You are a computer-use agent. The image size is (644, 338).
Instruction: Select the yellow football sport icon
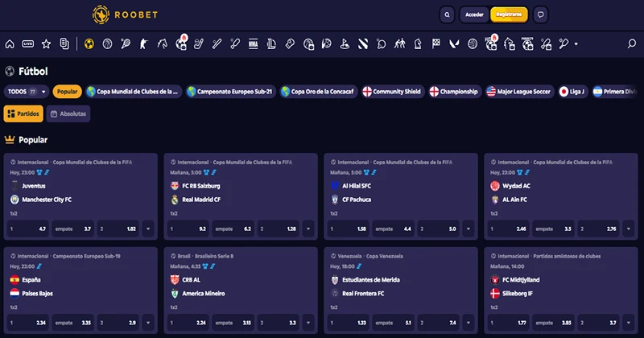tap(89, 44)
